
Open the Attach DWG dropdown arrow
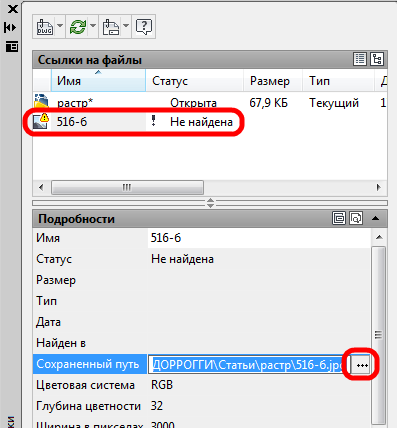[60, 26]
